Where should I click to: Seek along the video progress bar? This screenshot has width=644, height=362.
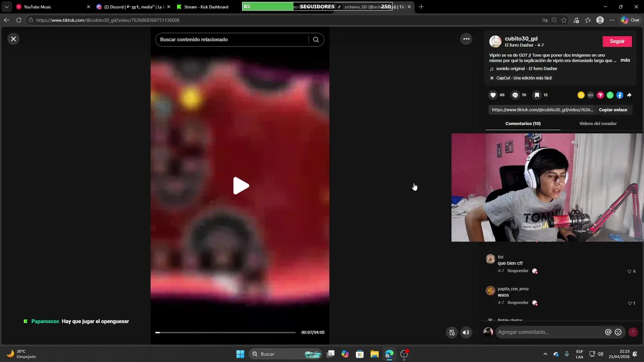(x=225, y=332)
